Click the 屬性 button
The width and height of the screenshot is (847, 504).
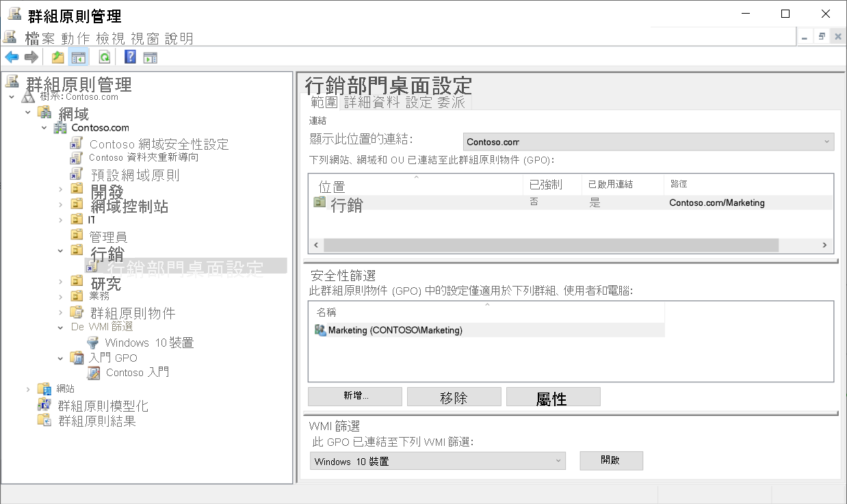pyautogui.click(x=553, y=396)
